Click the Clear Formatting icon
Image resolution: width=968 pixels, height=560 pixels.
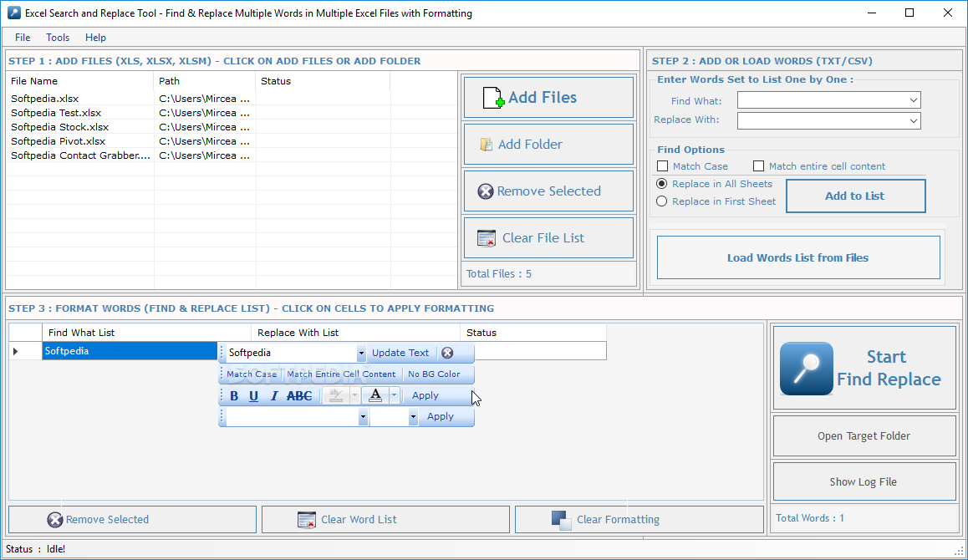[561, 520]
